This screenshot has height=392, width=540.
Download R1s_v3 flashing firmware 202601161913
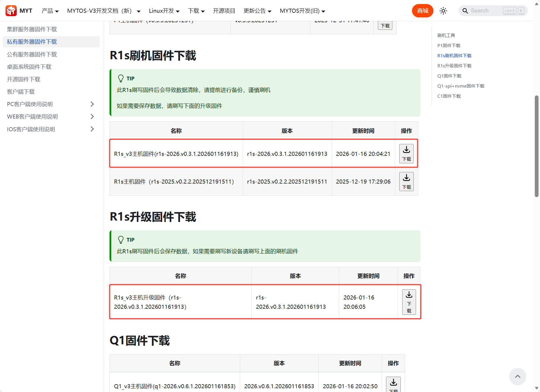[406, 154]
